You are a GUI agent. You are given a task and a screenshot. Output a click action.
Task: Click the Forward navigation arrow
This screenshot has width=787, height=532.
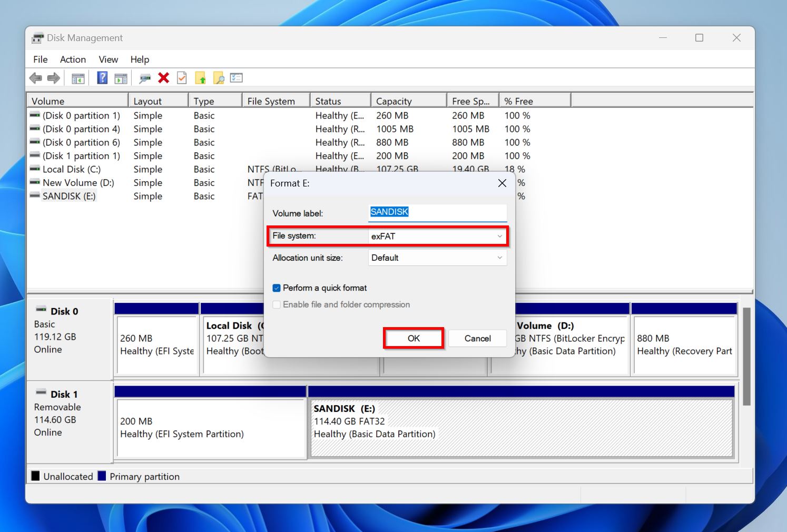click(x=53, y=77)
